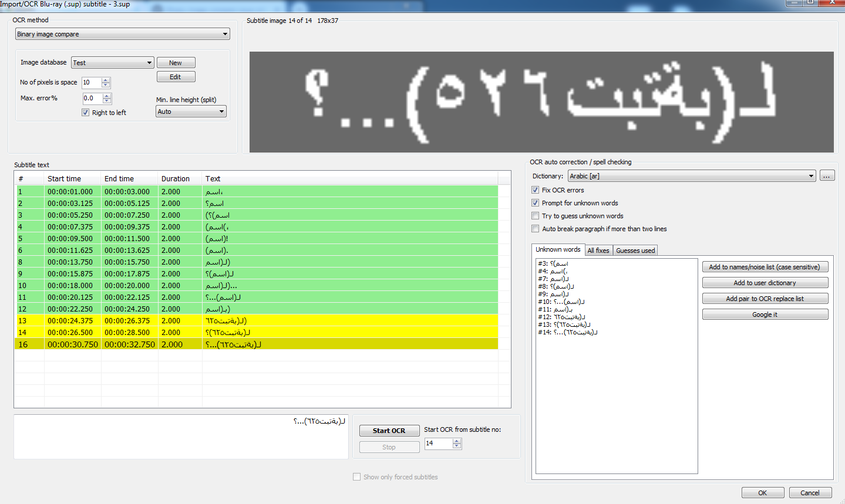Select subtitle row 11 starting 00:00:20.125
845x504 pixels.
pyautogui.click(x=256, y=297)
